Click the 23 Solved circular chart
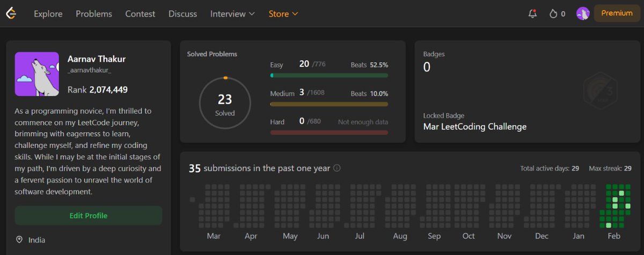This screenshot has height=255, width=644. (x=225, y=104)
